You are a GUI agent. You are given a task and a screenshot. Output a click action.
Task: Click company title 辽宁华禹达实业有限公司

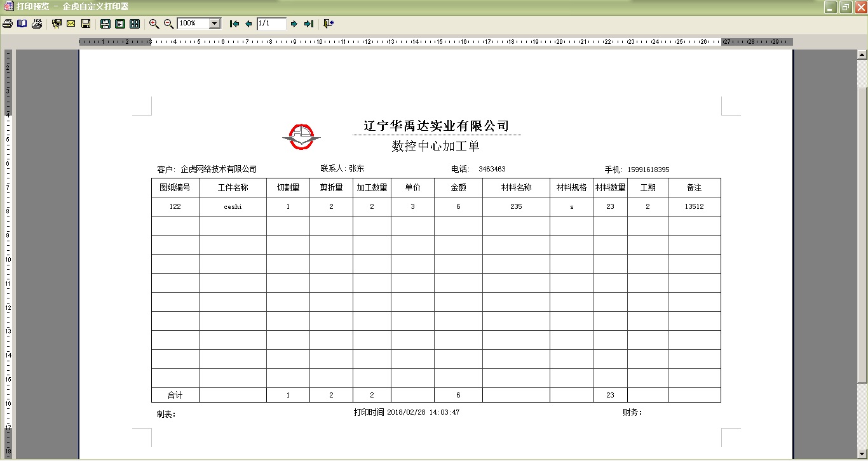(x=437, y=126)
